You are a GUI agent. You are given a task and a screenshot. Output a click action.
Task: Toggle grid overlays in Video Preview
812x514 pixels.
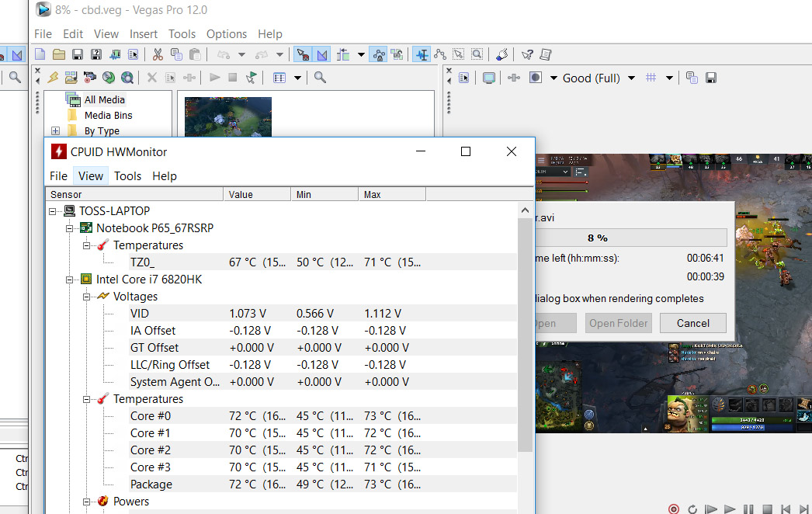tap(651, 78)
